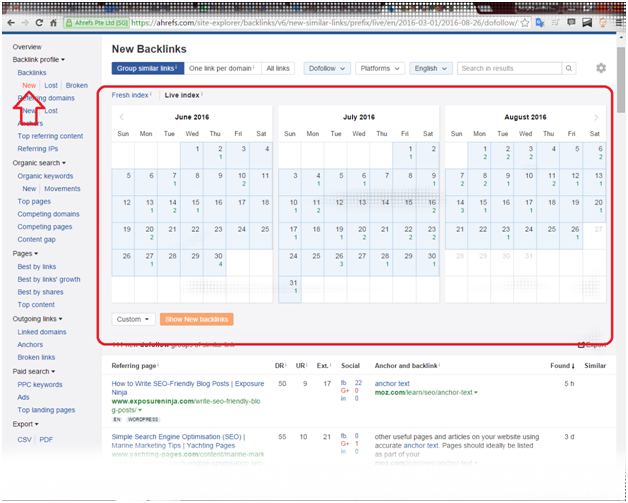628x503 pixels.
Task: Collapse the Backlink profile section
Action: click(38, 60)
